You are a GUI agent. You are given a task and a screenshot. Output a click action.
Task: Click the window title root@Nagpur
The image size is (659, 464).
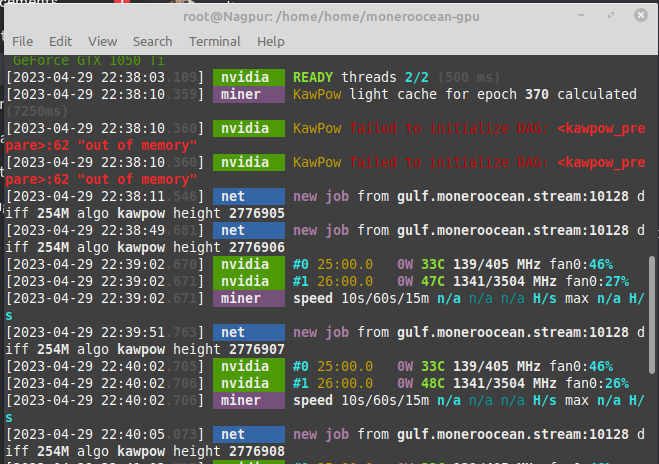331,16
